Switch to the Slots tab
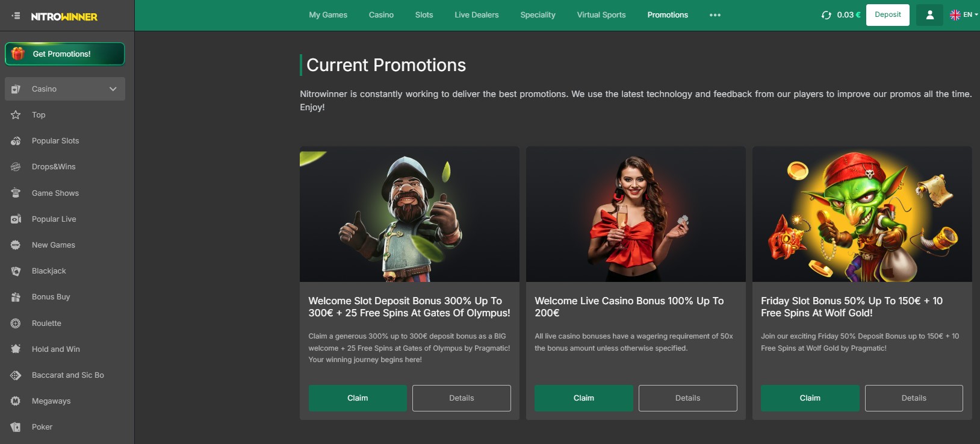The height and width of the screenshot is (444, 980). coord(424,15)
